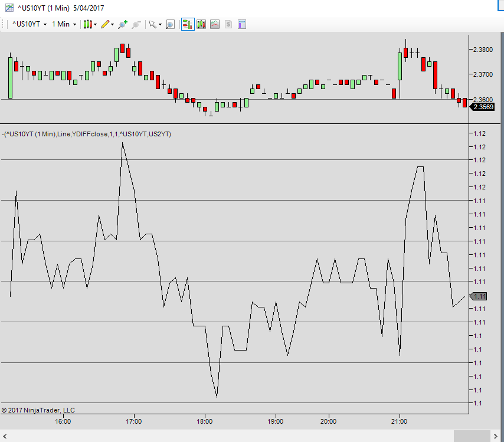Image resolution: width=504 pixels, height=442 pixels.
Task: Open the 1 Min interval dropdown
Action: [x=64, y=24]
